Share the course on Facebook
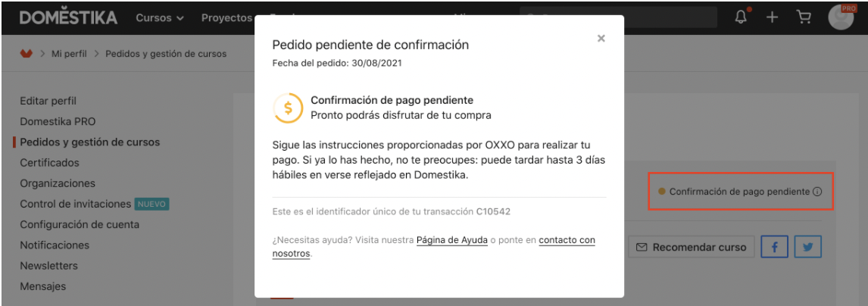868x306 pixels. (774, 247)
